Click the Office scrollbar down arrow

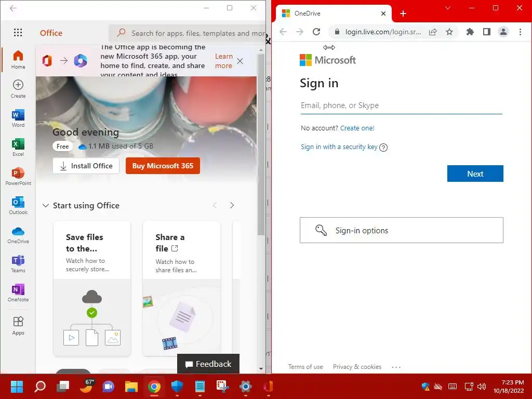pyautogui.click(x=261, y=368)
